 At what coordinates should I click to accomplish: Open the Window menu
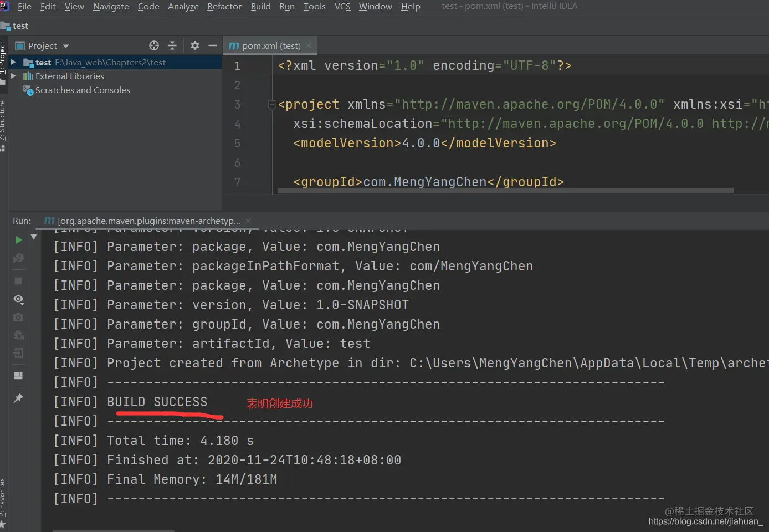coord(376,7)
